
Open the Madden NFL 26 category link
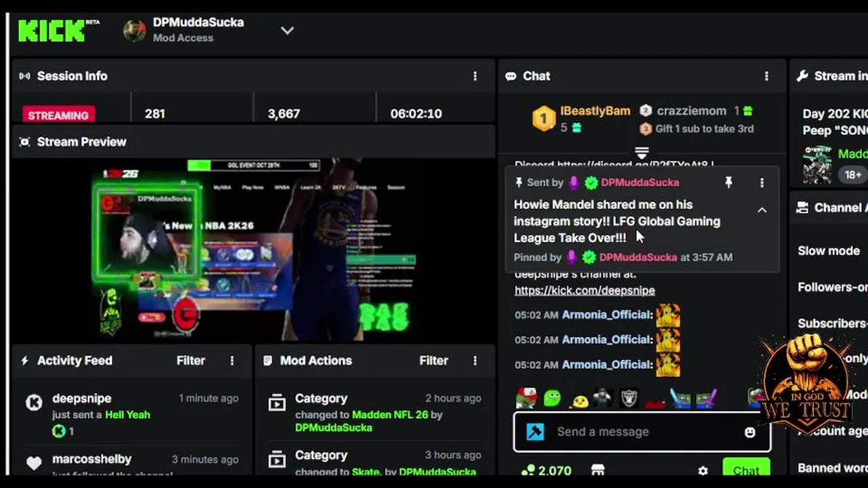coord(390,415)
